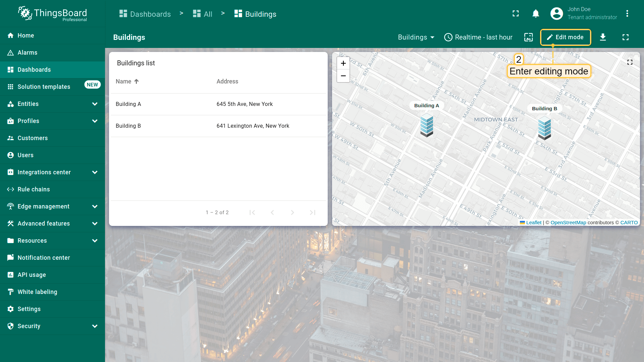Open the three-dot user menu
644x362 pixels.
627,13
